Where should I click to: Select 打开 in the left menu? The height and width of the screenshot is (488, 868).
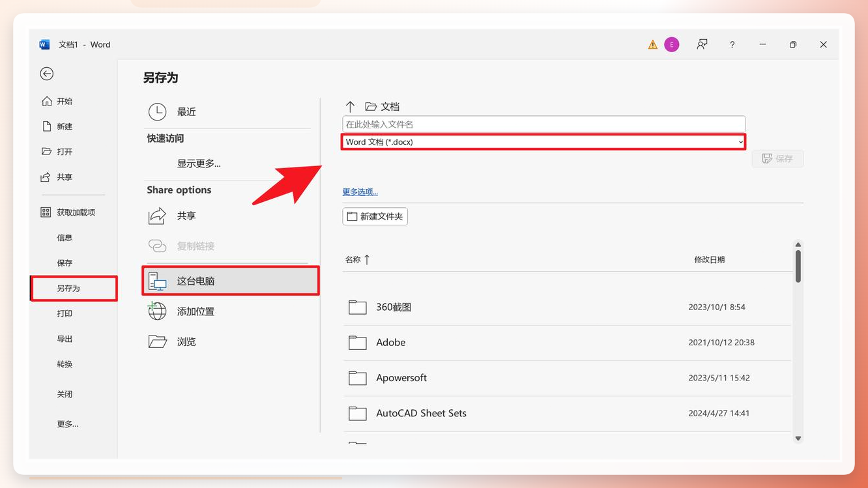click(65, 151)
